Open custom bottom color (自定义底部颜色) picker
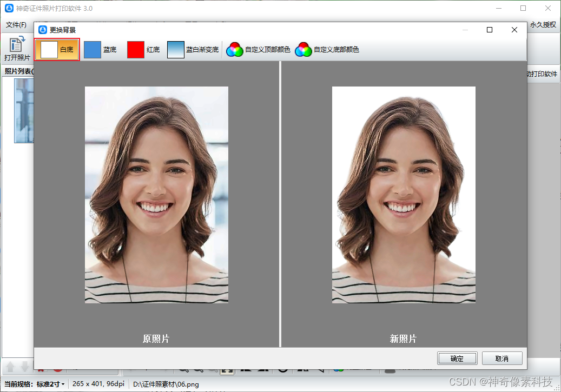 coord(327,49)
